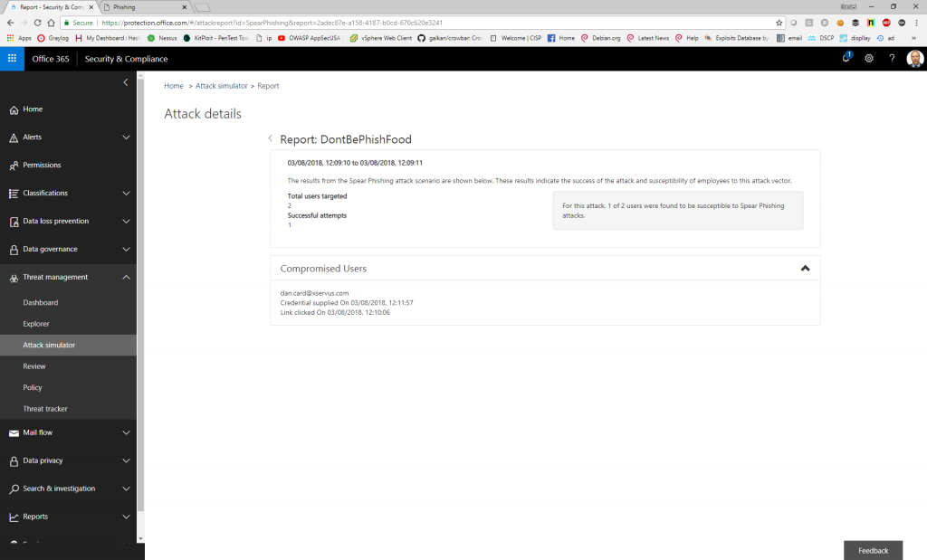Expand the Data loss prevention section
The image size is (927, 560).
coord(127,221)
